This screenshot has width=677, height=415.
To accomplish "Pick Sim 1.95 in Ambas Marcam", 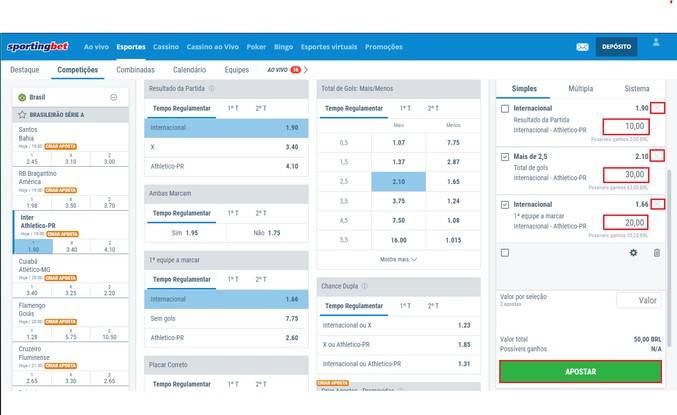I will pos(185,233).
